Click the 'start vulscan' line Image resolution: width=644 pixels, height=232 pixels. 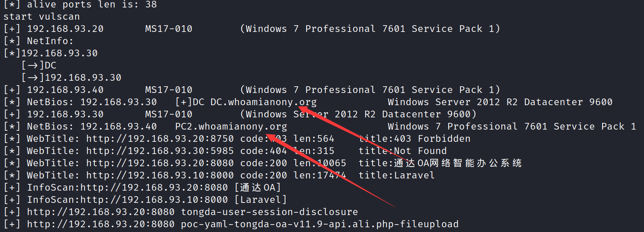[41, 17]
